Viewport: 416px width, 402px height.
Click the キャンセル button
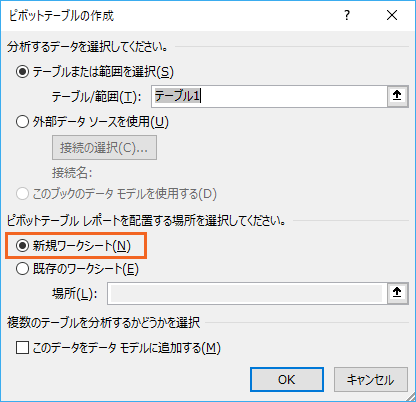(x=371, y=379)
